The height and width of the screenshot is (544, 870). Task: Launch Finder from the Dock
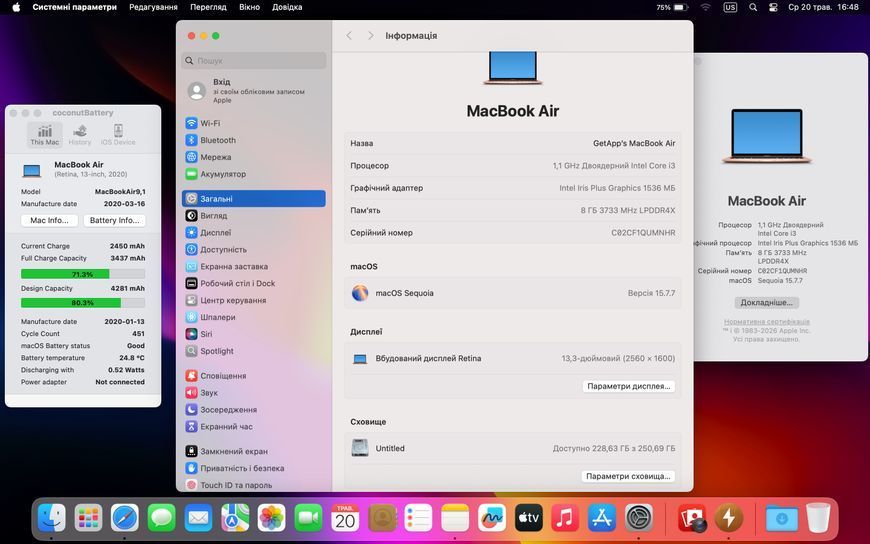tap(52, 518)
